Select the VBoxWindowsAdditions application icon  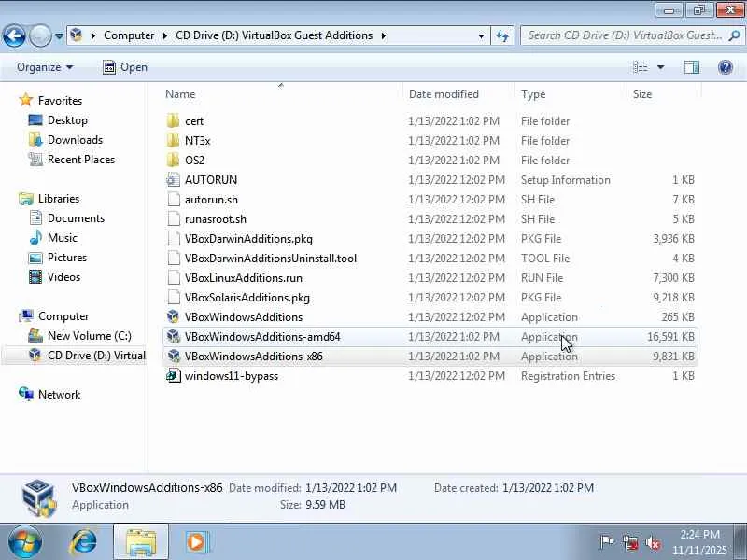[174, 316]
